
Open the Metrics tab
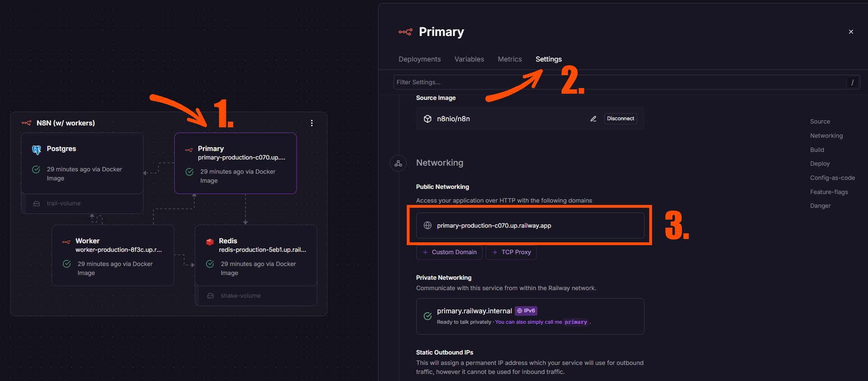pos(510,59)
